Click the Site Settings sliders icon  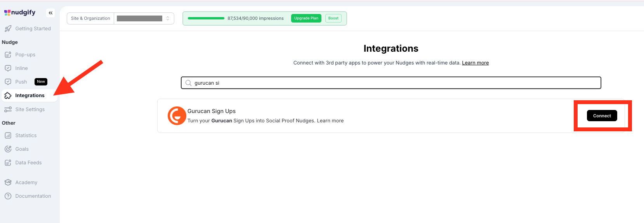coord(8,110)
